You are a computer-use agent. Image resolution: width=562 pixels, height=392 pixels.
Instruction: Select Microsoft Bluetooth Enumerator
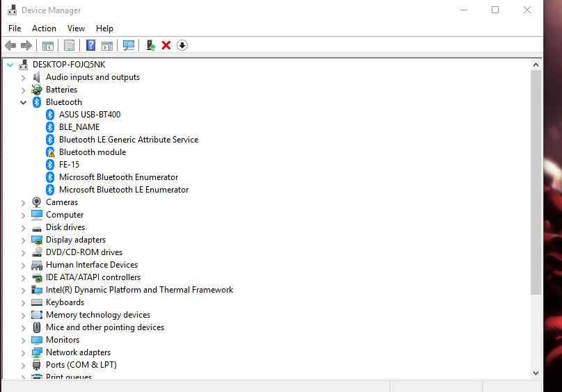[119, 177]
